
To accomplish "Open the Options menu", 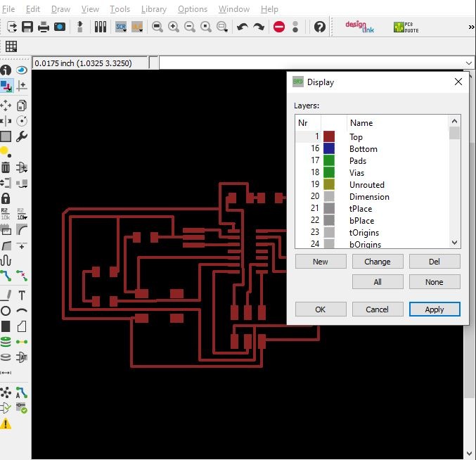I will tap(193, 9).
